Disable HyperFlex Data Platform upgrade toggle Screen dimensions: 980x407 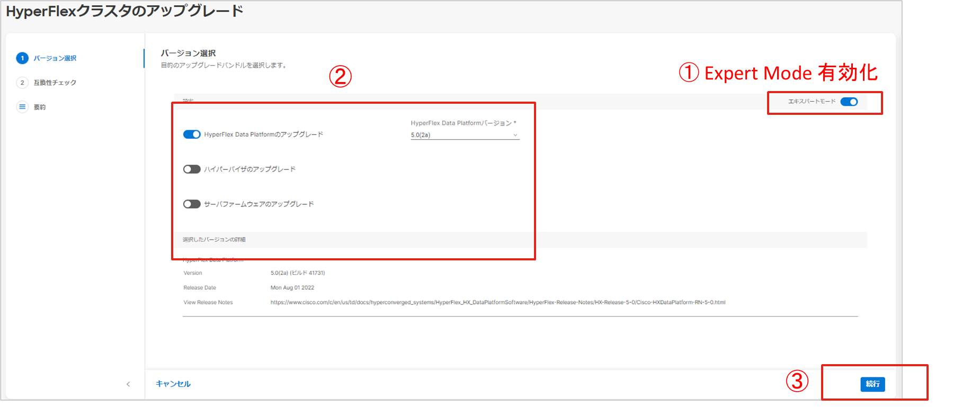pos(192,134)
